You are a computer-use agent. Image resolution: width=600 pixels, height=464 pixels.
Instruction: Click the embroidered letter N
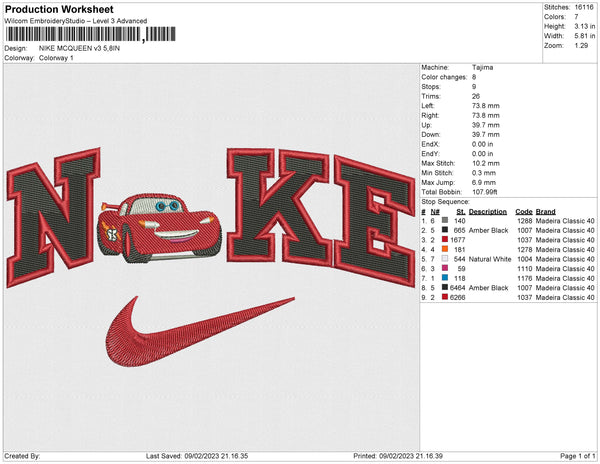pos(53,217)
